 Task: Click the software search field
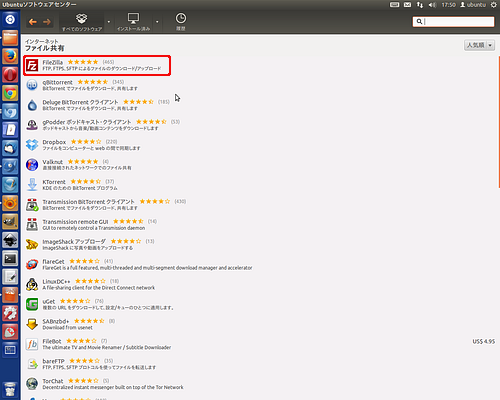pos(453,22)
